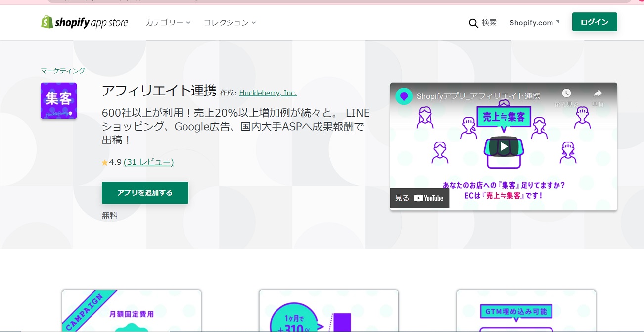
Task: Open the 31 レビュー reviews link
Action: [148, 162]
